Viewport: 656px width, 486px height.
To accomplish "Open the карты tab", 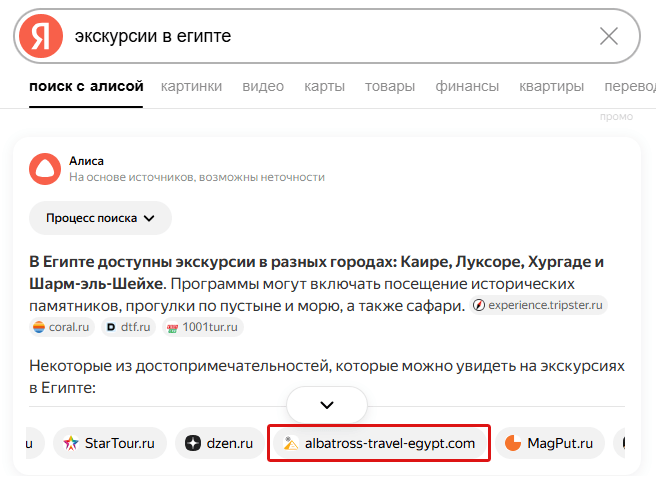I will (325, 86).
